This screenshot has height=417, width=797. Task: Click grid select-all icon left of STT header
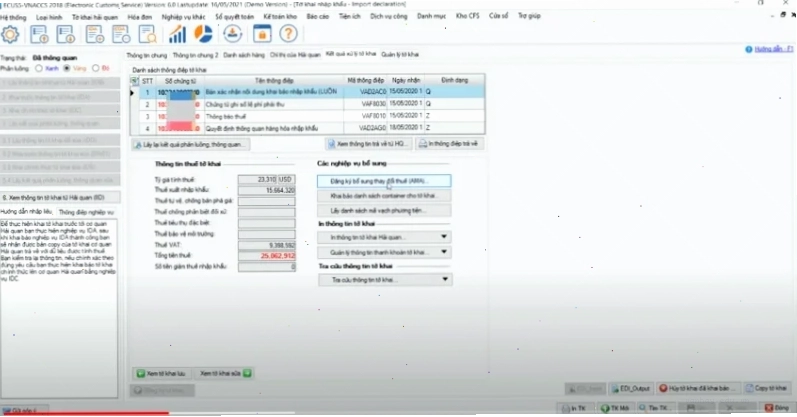click(x=134, y=80)
